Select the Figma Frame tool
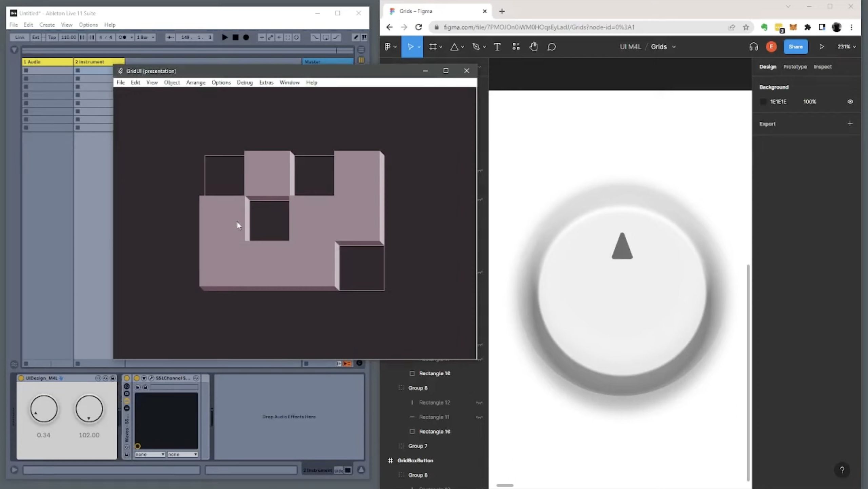This screenshot has height=489, width=868. click(x=433, y=46)
